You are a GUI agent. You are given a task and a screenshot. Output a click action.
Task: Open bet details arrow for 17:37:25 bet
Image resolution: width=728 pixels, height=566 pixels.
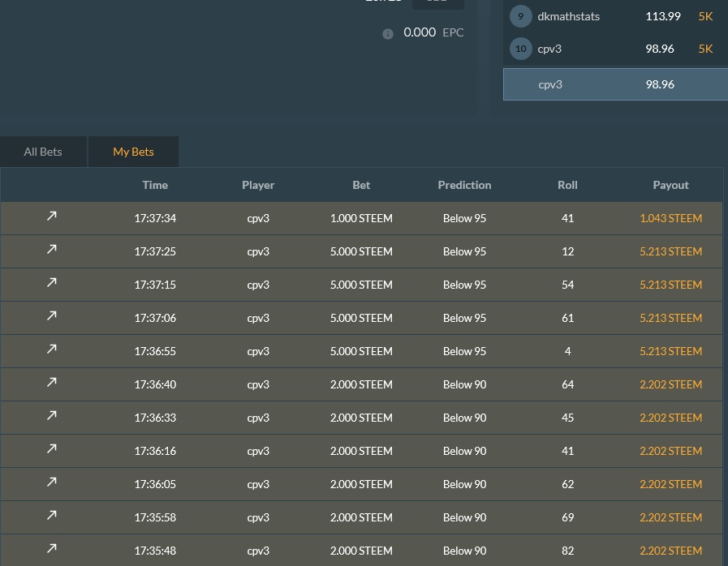click(x=52, y=250)
